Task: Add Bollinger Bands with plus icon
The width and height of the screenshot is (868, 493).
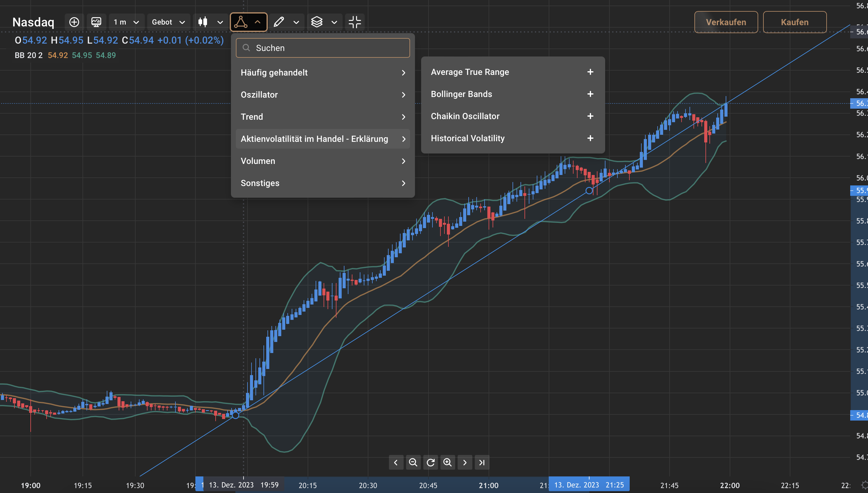Action: click(x=590, y=94)
